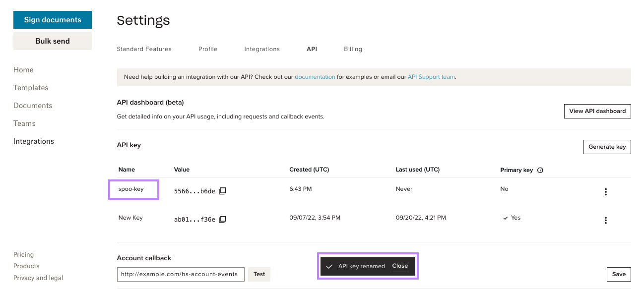Copy the spoo-key API key value
This screenshot has width=644, height=290.
pos(222,190)
